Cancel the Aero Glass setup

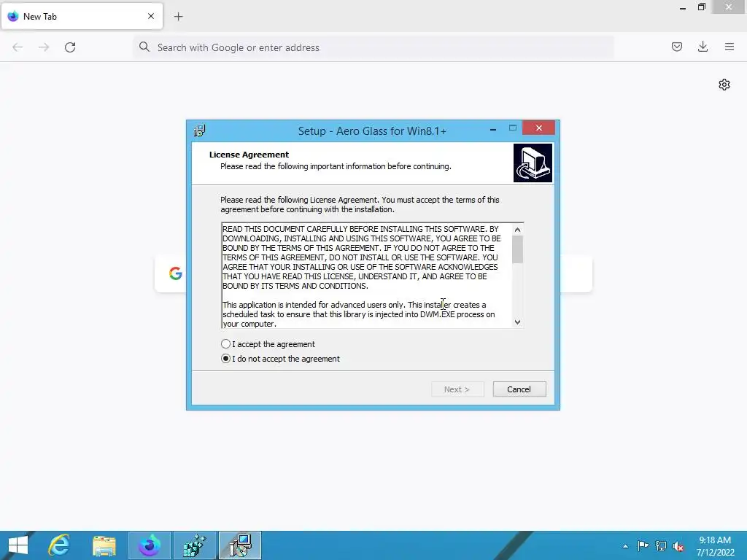tap(519, 389)
